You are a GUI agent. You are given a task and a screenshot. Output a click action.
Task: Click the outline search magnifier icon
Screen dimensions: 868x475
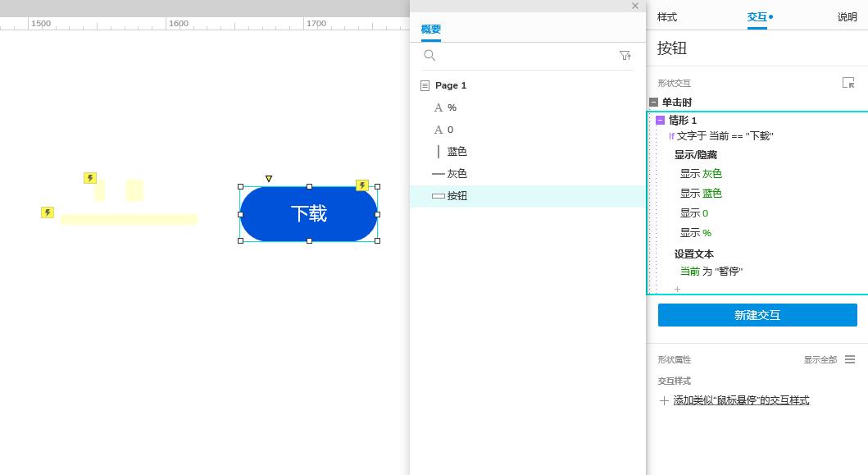pyautogui.click(x=429, y=56)
